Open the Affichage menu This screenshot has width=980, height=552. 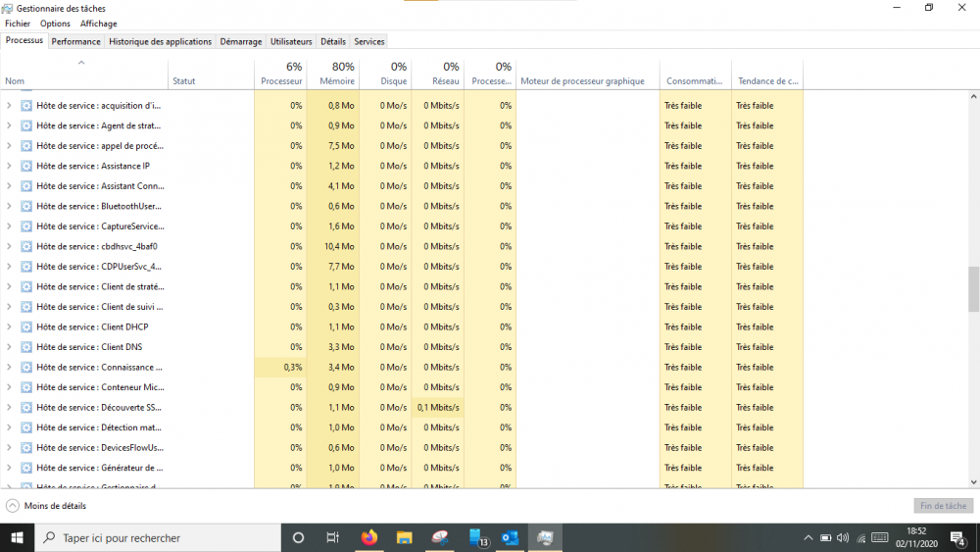98,24
